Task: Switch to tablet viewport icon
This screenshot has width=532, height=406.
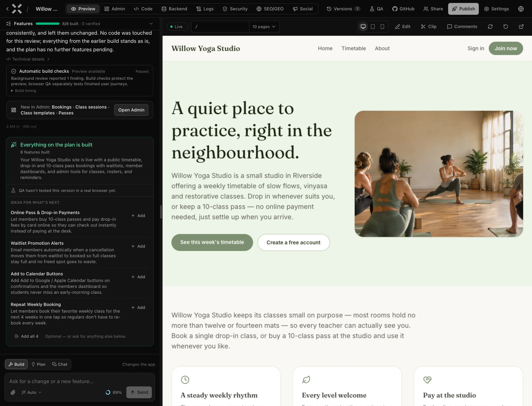Action: click(x=373, y=27)
